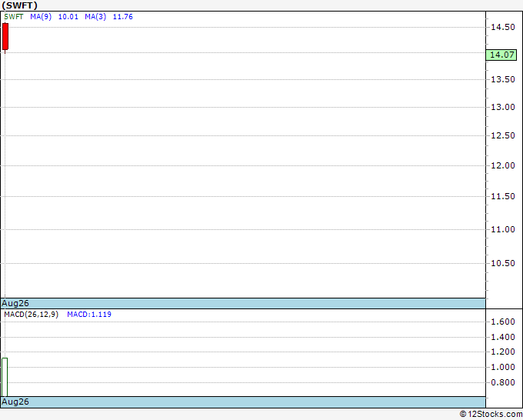This screenshot has height=420, width=523.
Task: Click the red SWFT candlestick
Action: coord(5,37)
